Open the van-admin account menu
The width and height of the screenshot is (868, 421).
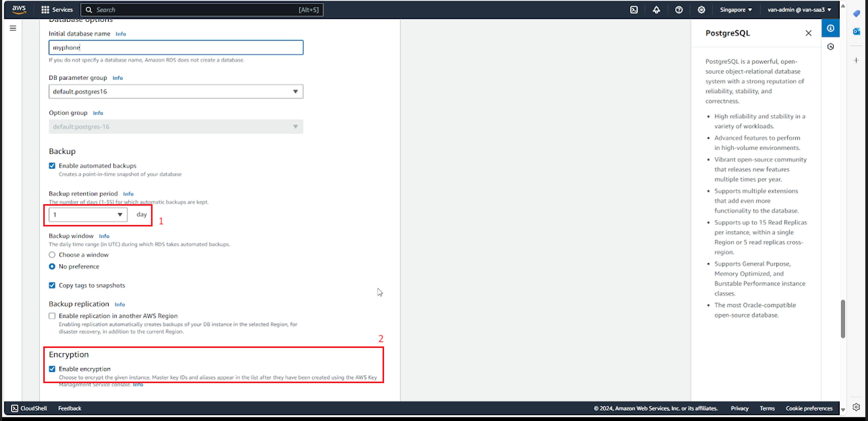click(799, 10)
